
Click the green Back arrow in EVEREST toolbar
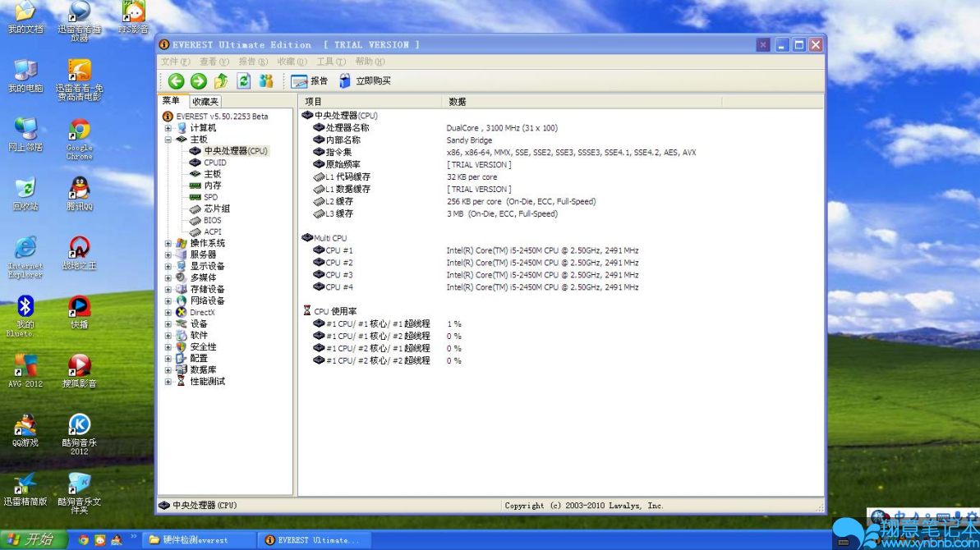click(x=177, y=80)
